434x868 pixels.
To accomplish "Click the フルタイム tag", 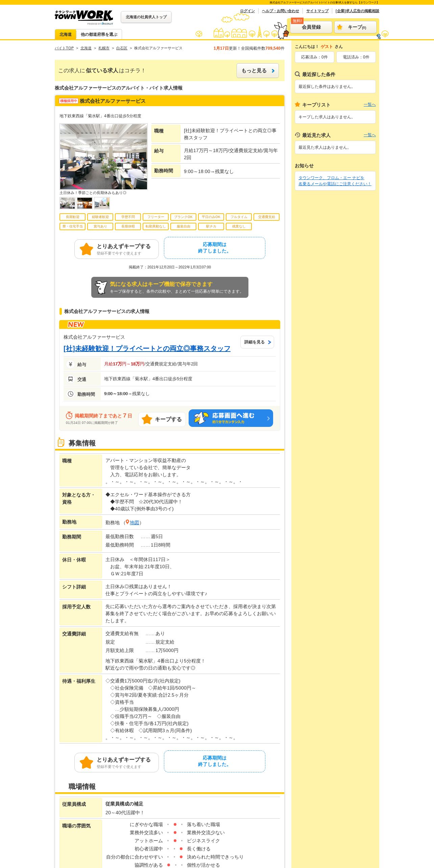I will 239,217.
